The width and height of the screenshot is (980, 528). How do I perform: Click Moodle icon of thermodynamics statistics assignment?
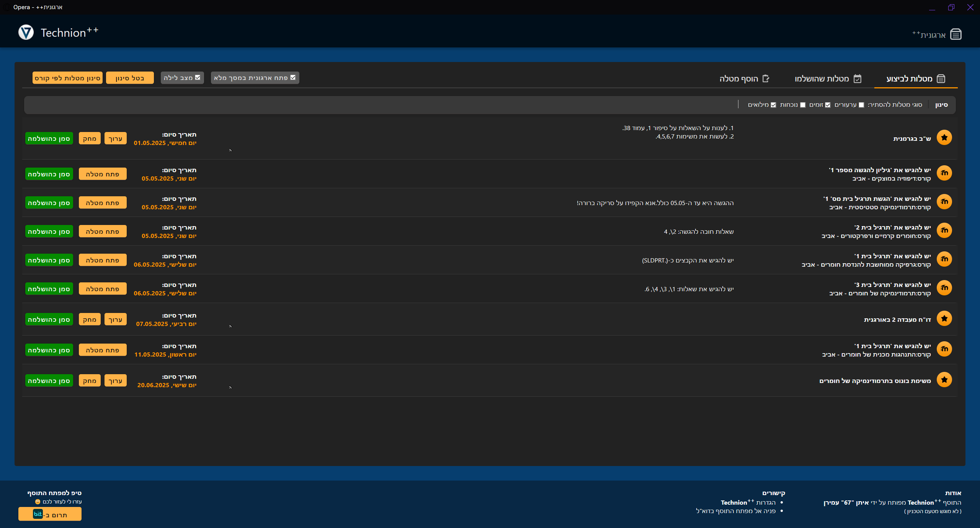[944, 202]
